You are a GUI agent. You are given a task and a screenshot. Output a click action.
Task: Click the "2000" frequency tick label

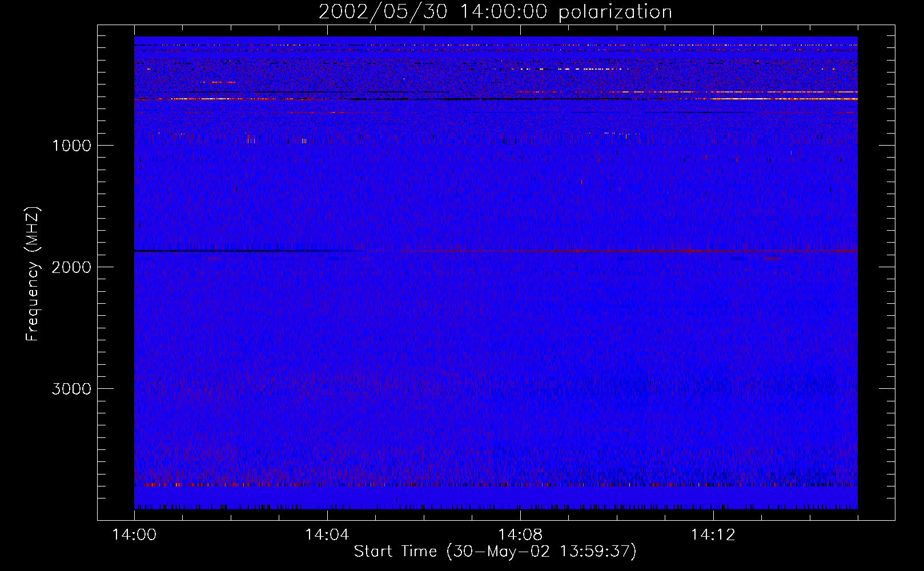click(x=71, y=267)
